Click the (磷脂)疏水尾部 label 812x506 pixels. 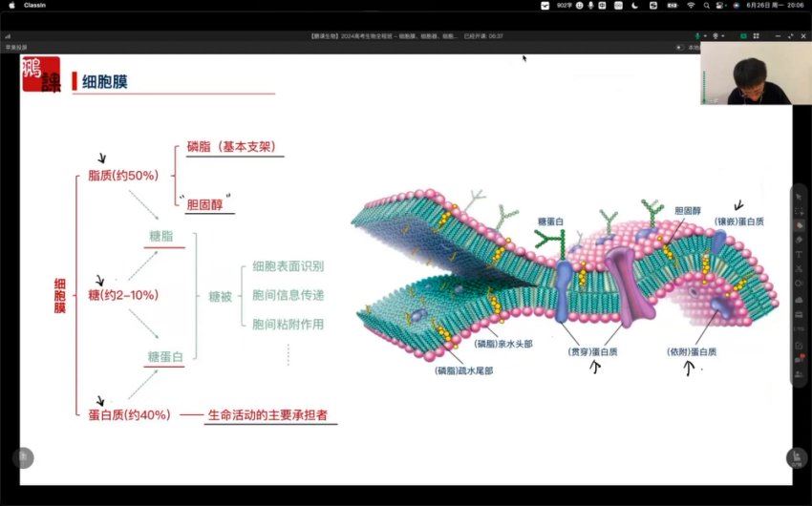point(464,371)
